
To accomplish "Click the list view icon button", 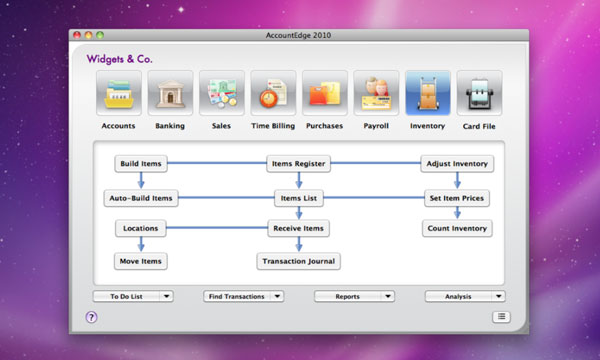I will click(x=501, y=316).
